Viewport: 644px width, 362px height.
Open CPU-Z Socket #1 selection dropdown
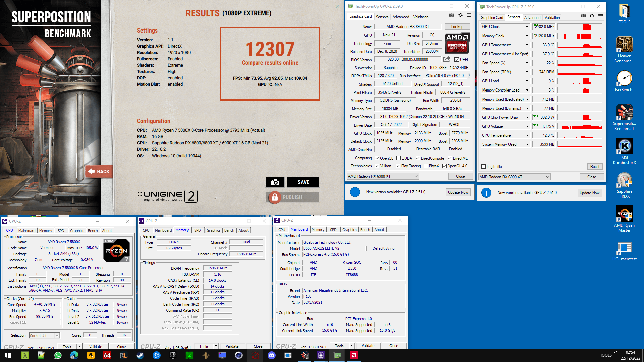[44, 336]
